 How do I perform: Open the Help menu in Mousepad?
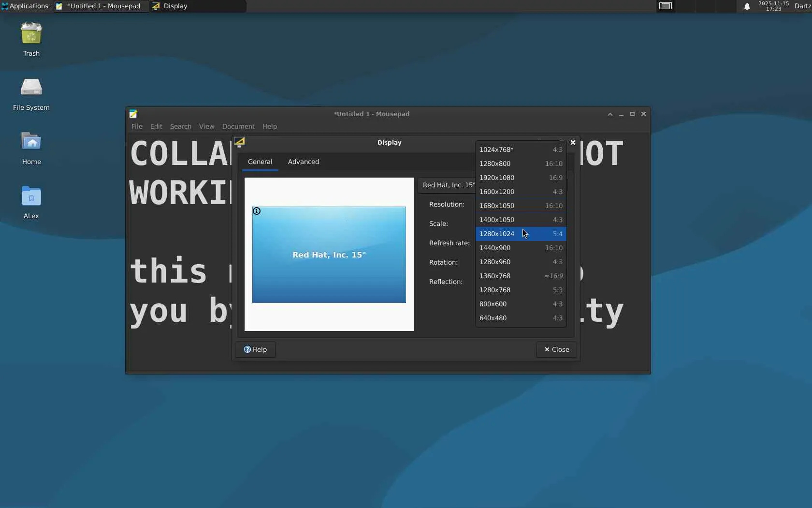(270, 126)
